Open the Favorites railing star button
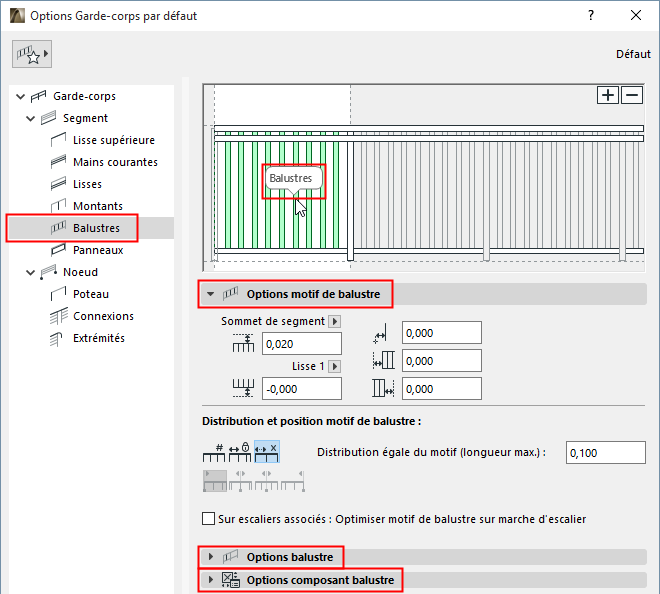The height and width of the screenshot is (594, 660). pos(32,54)
